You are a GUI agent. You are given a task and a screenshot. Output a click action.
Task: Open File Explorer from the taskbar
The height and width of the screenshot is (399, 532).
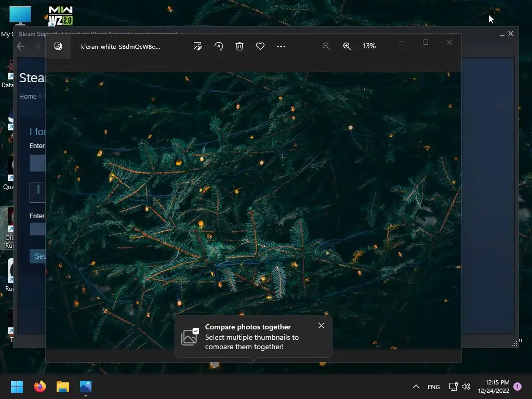click(63, 387)
